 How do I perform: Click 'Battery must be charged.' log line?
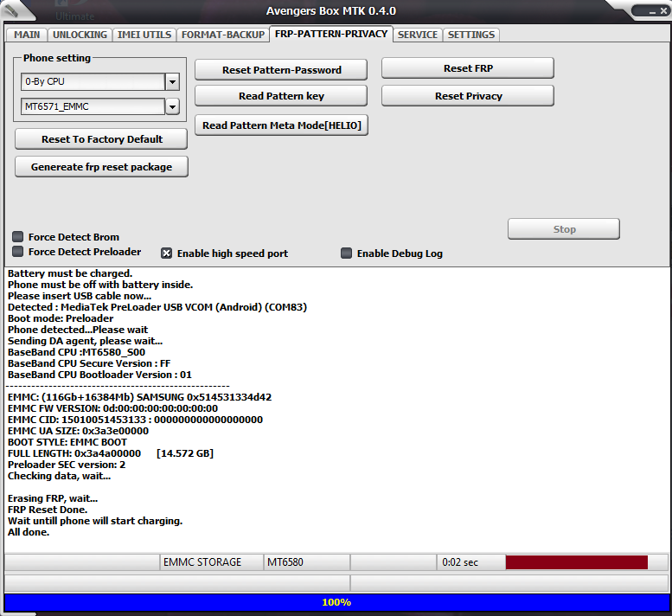tap(70, 273)
